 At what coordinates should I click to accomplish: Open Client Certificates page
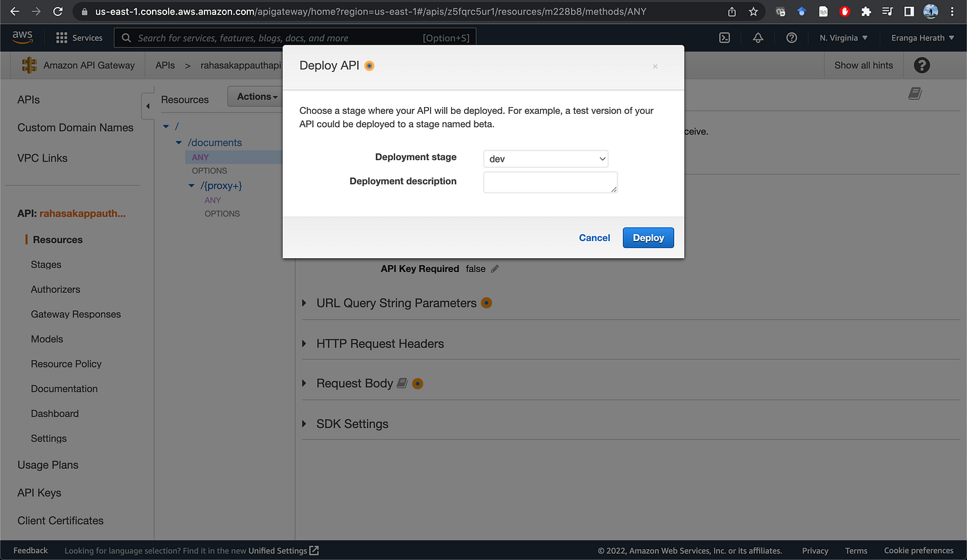(60, 521)
